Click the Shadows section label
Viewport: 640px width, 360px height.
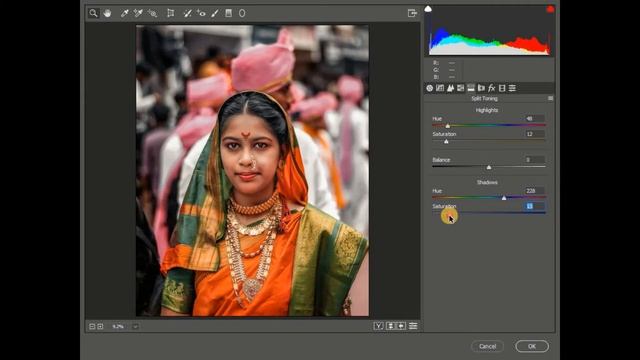(487, 182)
